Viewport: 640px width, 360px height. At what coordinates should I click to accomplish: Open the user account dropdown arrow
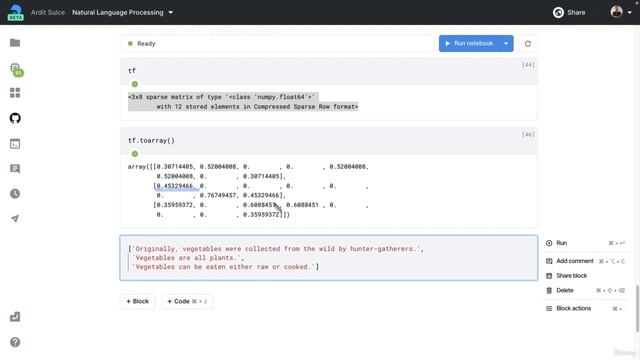click(630, 13)
